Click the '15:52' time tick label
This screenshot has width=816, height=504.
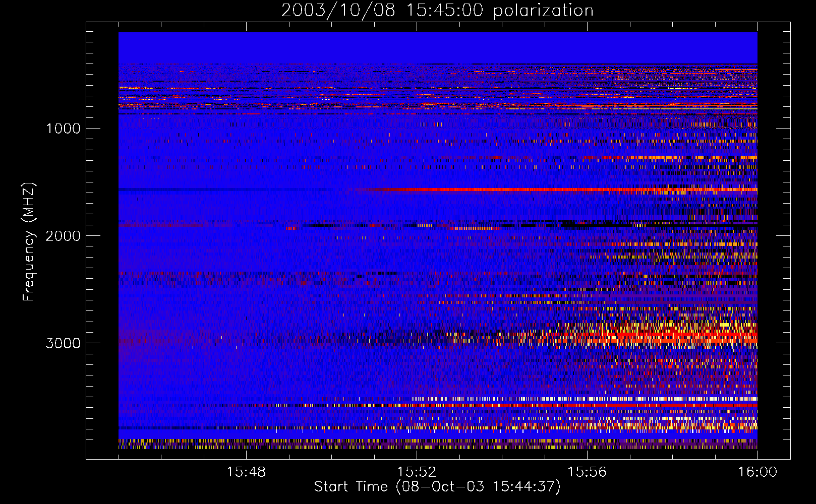417,472
